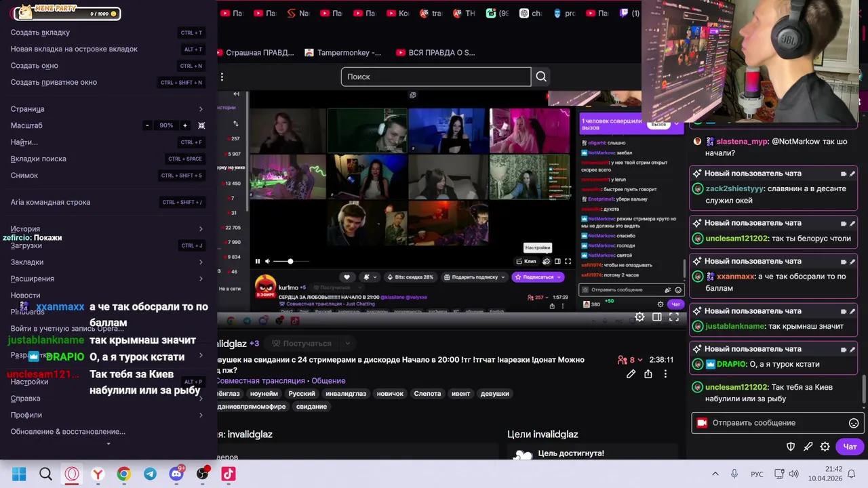Click the Поиск search field

(x=436, y=77)
